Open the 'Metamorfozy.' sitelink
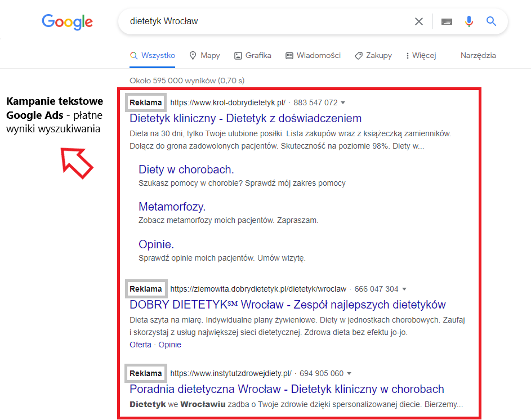Image resolution: width=531 pixels, height=420 pixels. [172, 207]
